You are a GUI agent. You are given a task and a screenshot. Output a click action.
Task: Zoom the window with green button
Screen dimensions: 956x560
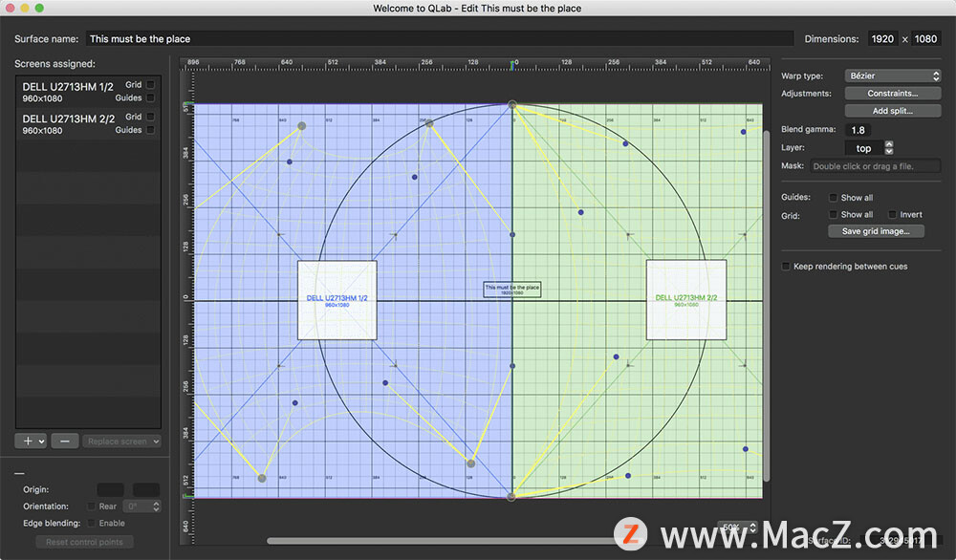pos(39,8)
